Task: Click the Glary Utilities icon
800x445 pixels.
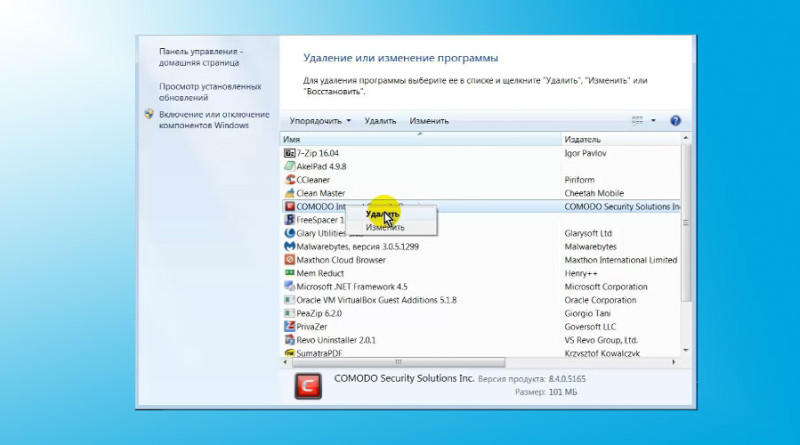Action: pyautogui.click(x=289, y=233)
